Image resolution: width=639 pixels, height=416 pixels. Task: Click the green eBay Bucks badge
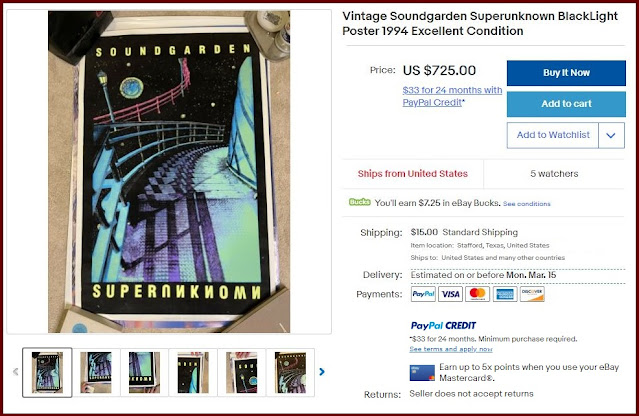tap(359, 202)
